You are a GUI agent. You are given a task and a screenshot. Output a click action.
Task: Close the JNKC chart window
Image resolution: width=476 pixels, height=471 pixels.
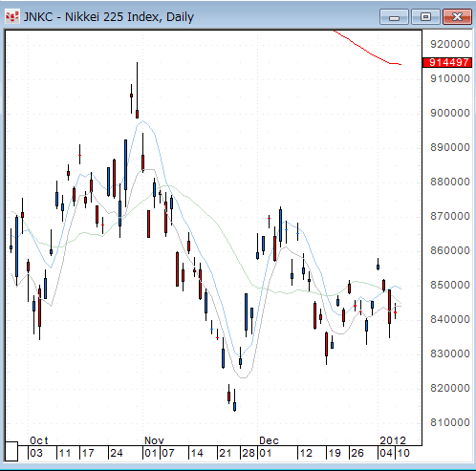coord(457,16)
